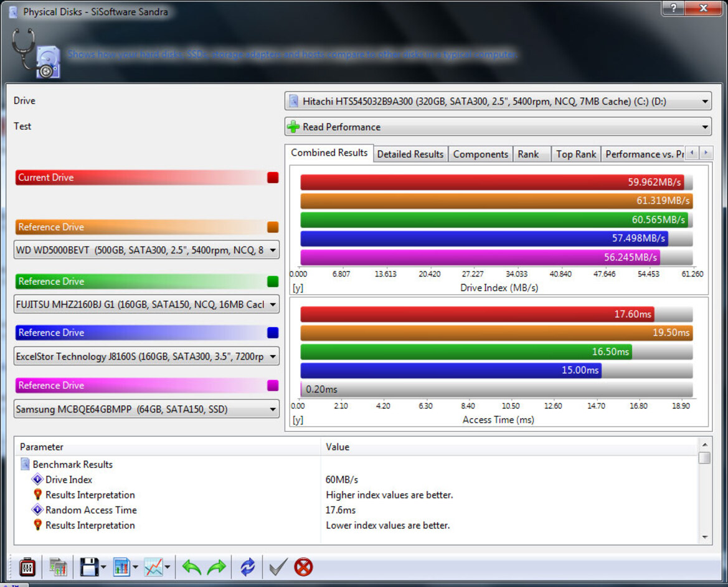
Task: Click the 57.498MB/s blue bar
Action: 485,238
